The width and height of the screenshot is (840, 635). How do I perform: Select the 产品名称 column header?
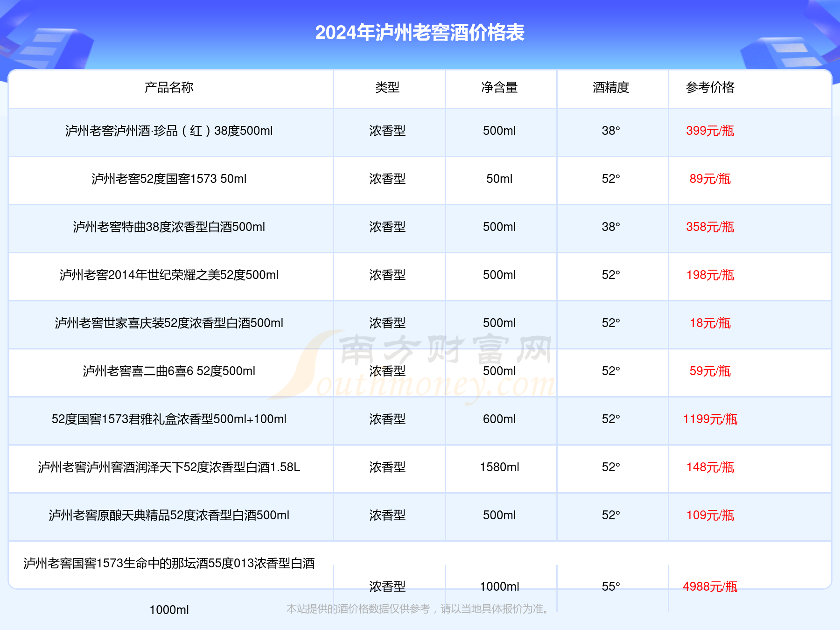point(169,87)
